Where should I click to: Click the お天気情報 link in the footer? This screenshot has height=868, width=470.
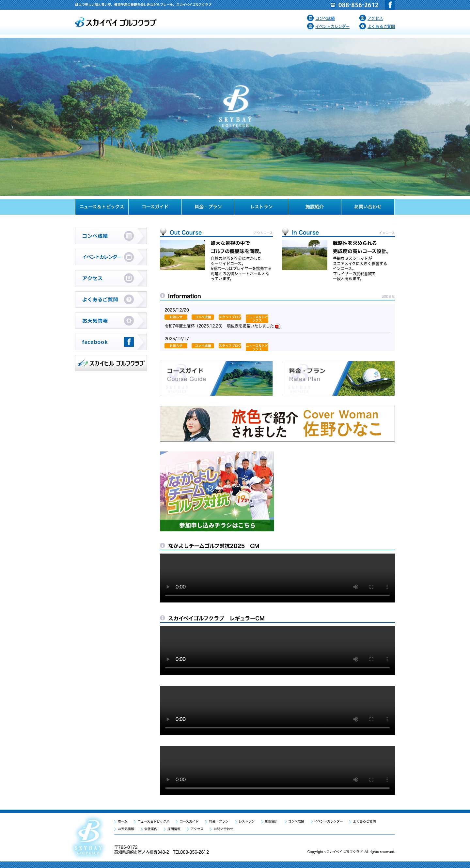tap(126, 829)
